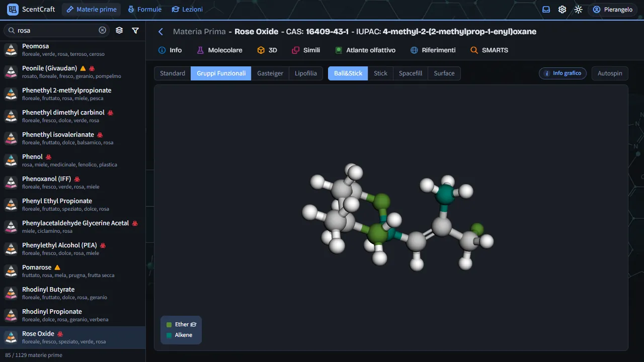Toggle Autospin rotation

point(610,73)
